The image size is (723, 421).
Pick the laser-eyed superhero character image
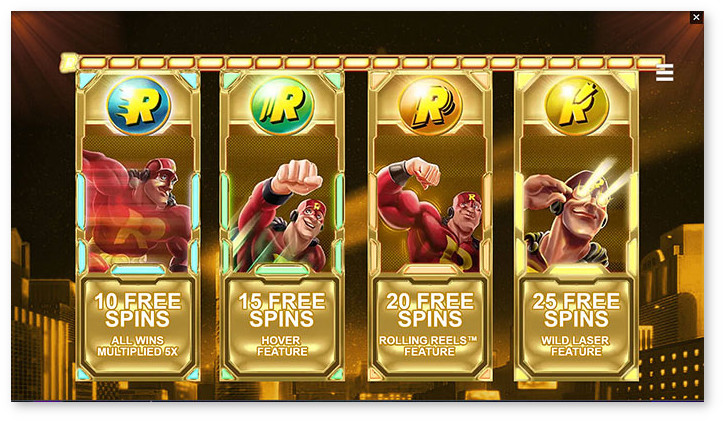(576, 214)
